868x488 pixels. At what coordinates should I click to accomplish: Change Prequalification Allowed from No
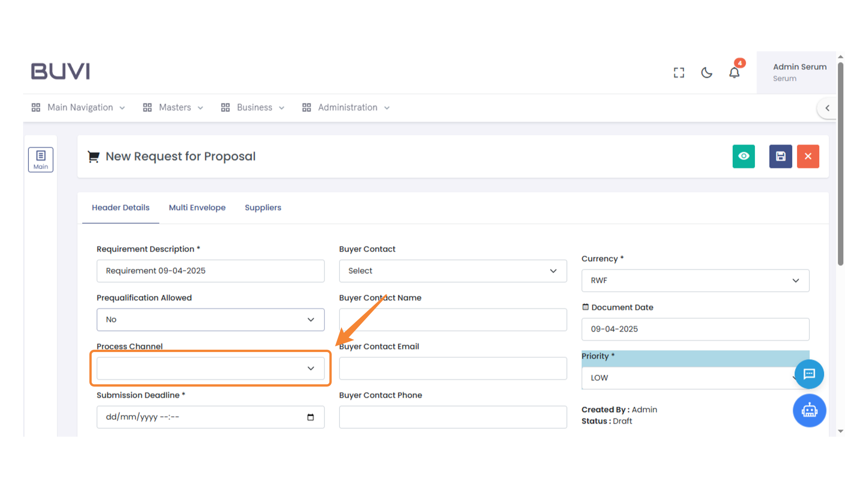[x=210, y=319]
